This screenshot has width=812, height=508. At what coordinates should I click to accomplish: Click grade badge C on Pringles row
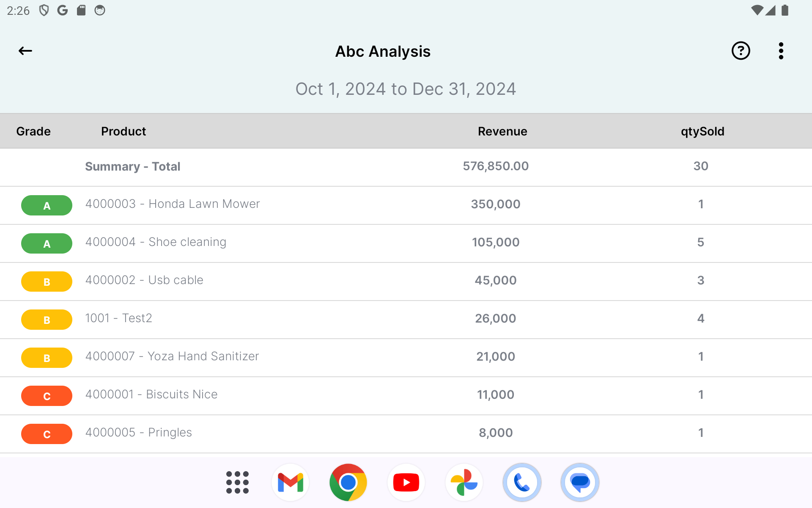(47, 433)
